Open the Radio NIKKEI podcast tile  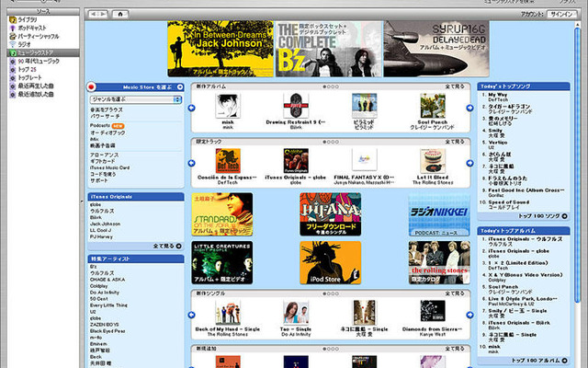coord(439,214)
